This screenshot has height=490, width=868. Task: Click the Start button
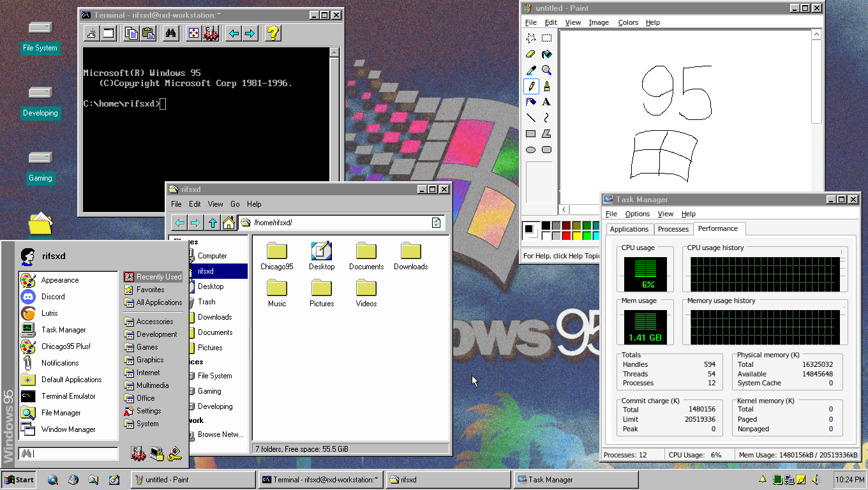tap(19, 480)
